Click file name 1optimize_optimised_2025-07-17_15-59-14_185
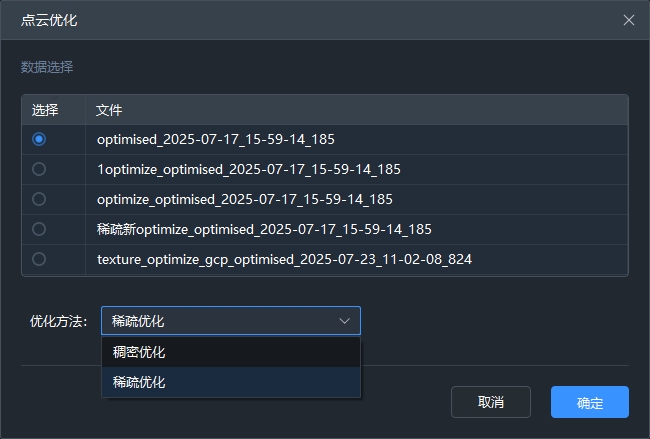Image resolution: width=650 pixels, height=439 pixels. [x=248, y=169]
